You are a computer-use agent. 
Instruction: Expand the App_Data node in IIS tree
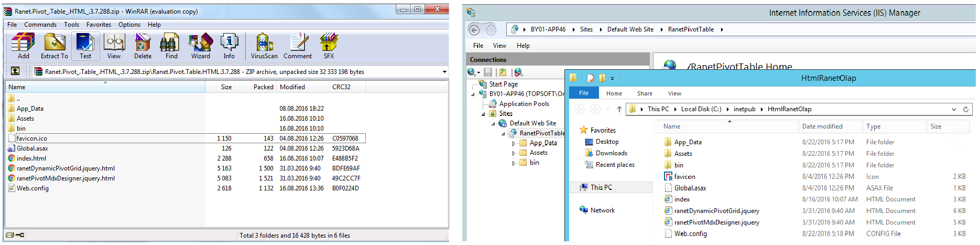(x=514, y=143)
